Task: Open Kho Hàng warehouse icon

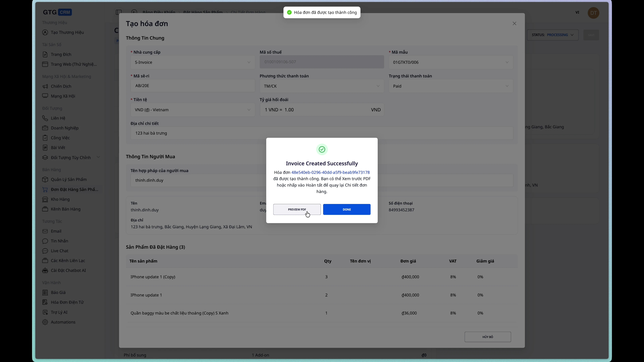Action: tap(45, 199)
